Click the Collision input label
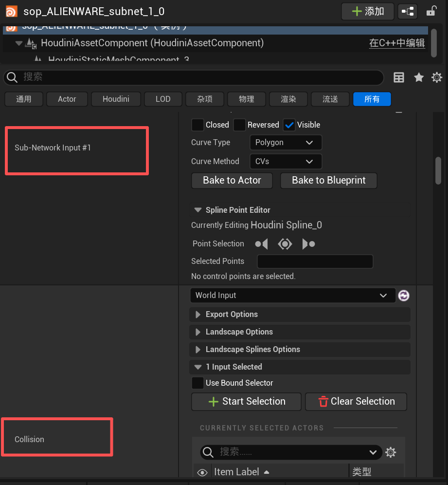This screenshot has width=448, height=485. click(x=29, y=440)
